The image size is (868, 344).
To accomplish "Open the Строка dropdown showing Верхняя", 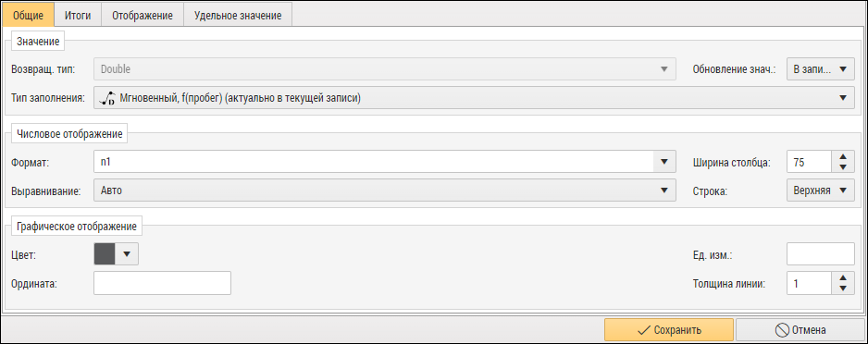I will [x=821, y=190].
